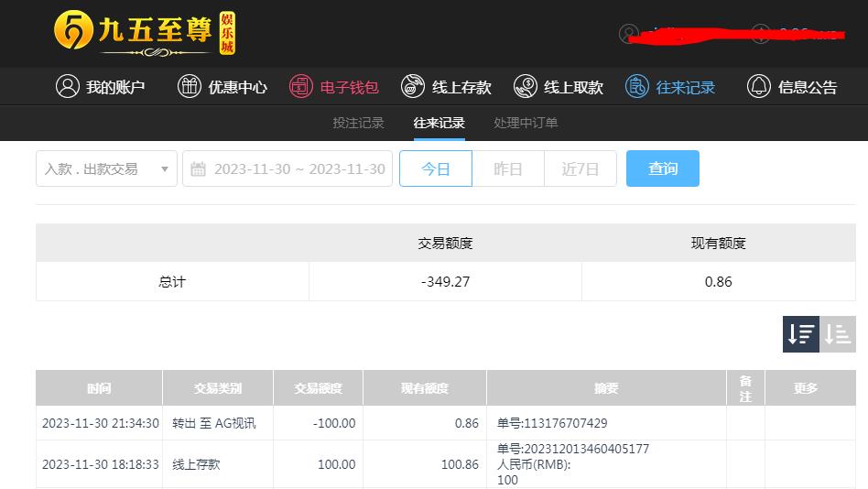Expand 入款.出款交易 type dropdown

point(106,168)
